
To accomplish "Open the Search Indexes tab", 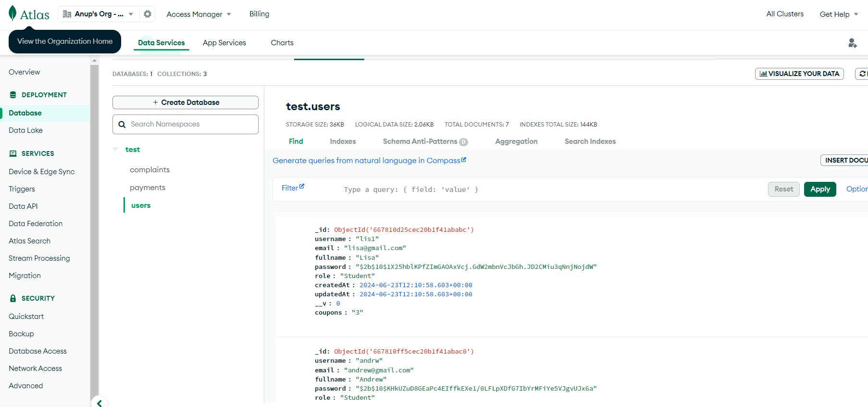I will coord(590,141).
